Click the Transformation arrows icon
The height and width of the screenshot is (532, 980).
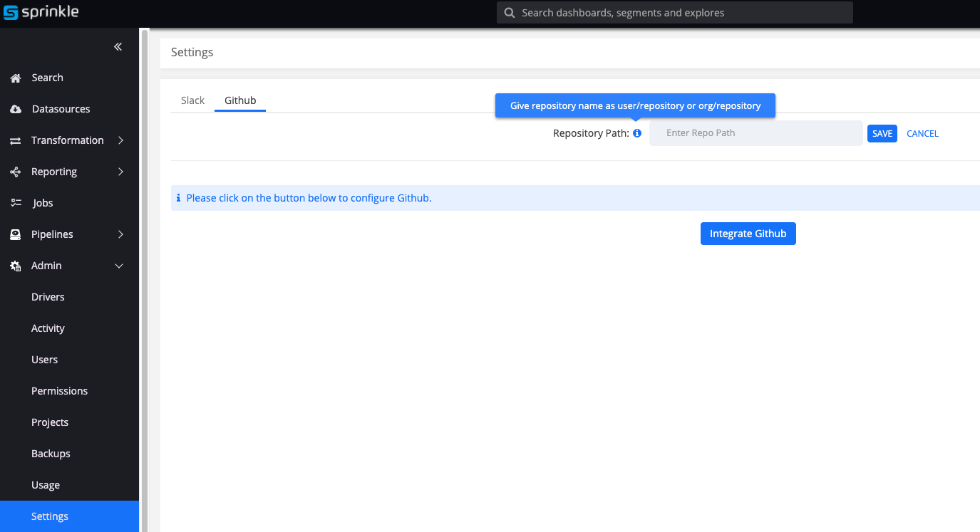(x=15, y=140)
